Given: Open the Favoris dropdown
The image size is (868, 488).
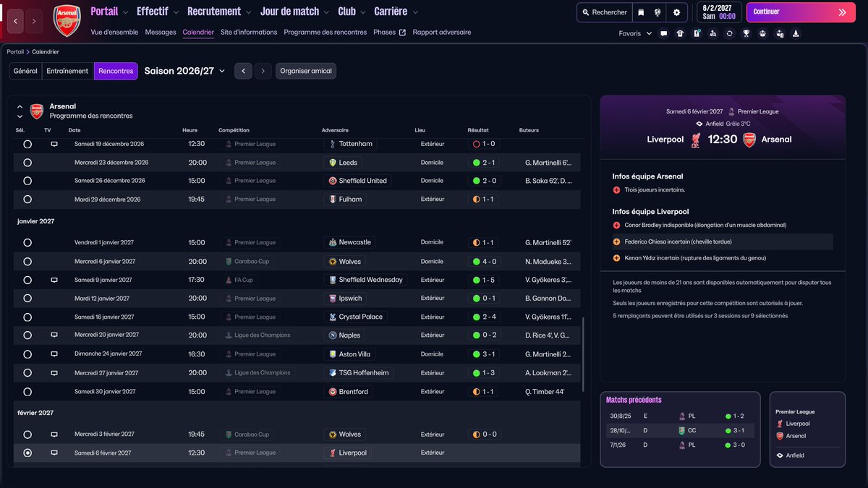Looking at the screenshot, I should pos(635,33).
